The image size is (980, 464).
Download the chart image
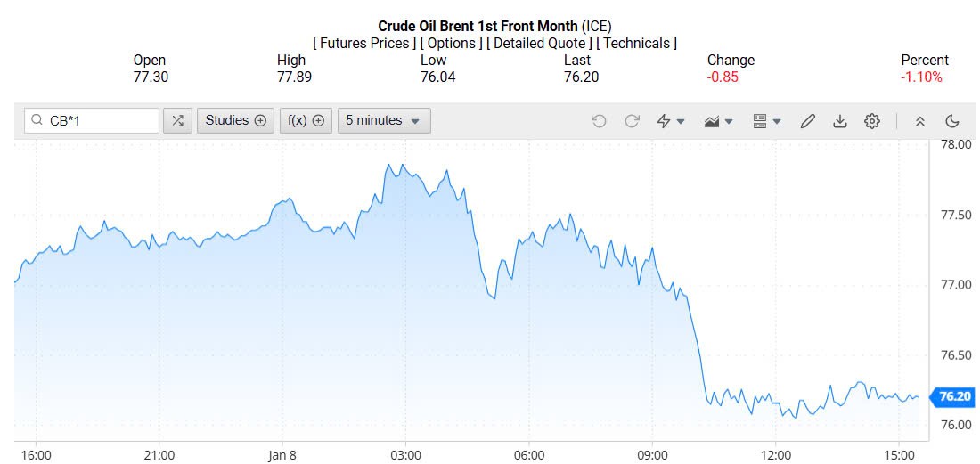coord(839,121)
